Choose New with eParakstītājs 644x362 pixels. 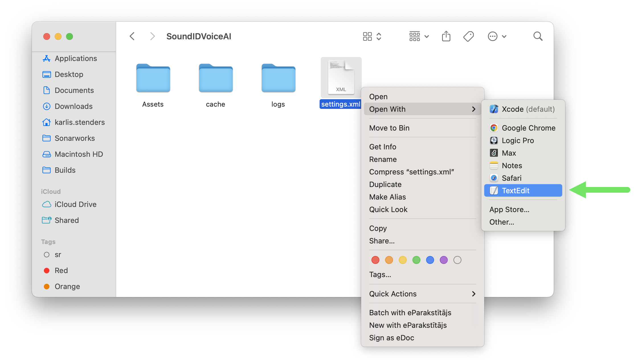(x=422, y=325)
